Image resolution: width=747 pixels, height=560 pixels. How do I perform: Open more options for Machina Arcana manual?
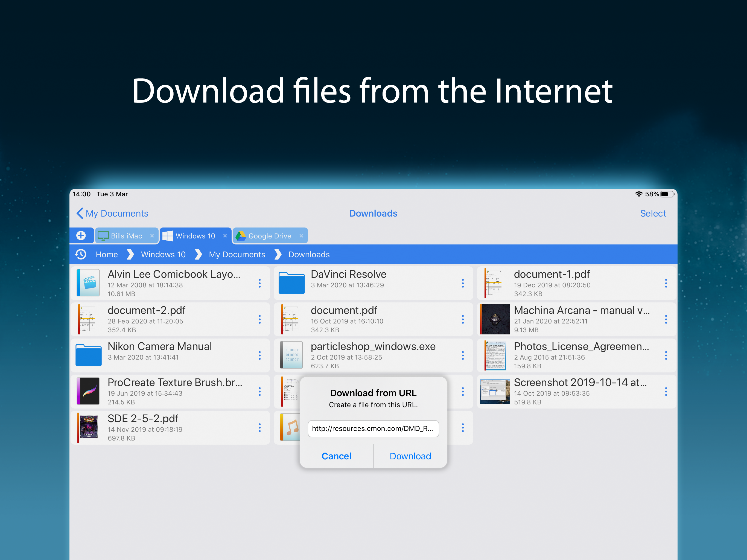666,320
